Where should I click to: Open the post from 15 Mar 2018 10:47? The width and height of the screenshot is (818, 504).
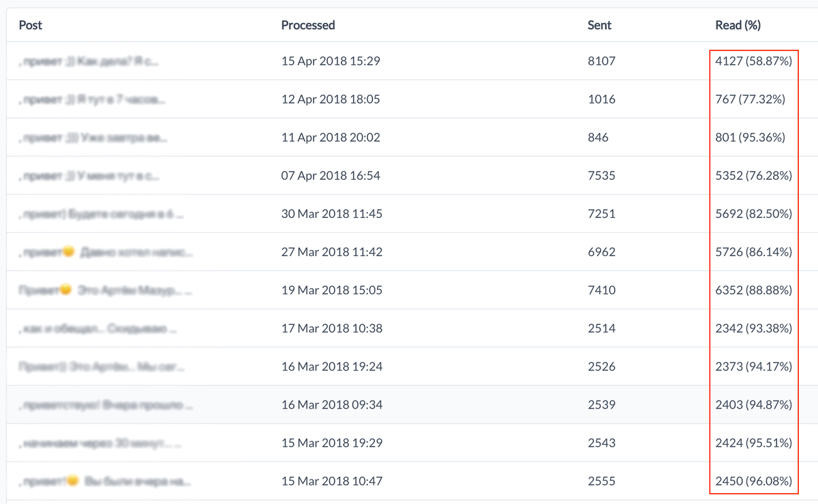[x=105, y=481]
